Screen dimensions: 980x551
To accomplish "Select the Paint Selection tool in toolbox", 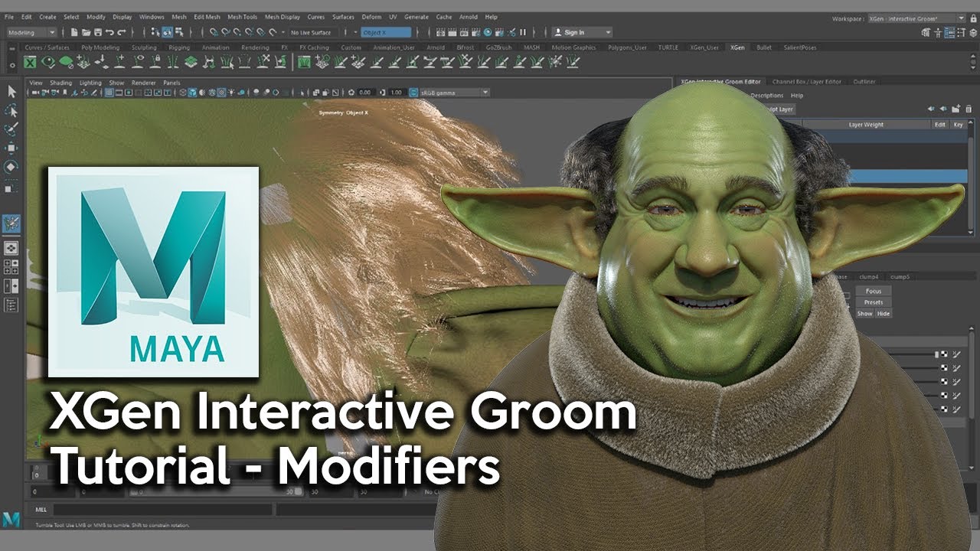I will tap(11, 129).
